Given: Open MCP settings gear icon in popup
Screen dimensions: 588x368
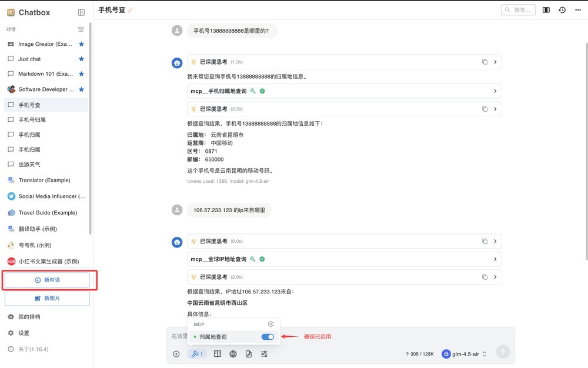Looking at the screenshot, I should click(x=270, y=324).
